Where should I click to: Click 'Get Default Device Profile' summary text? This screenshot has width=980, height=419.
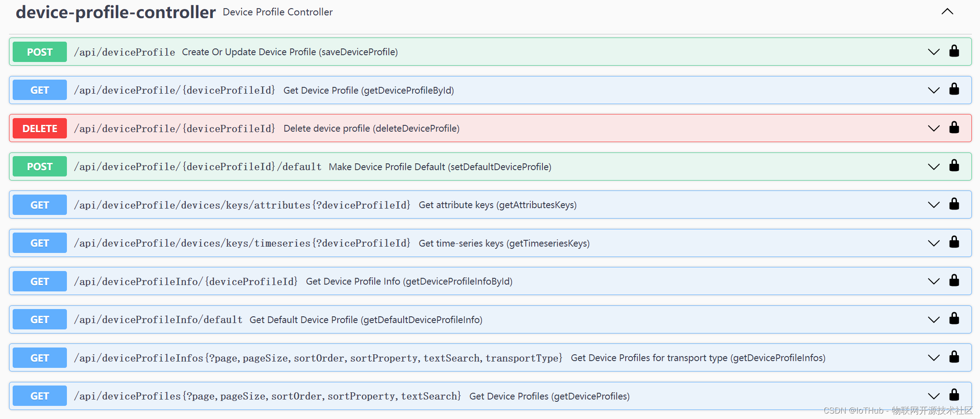tap(366, 320)
